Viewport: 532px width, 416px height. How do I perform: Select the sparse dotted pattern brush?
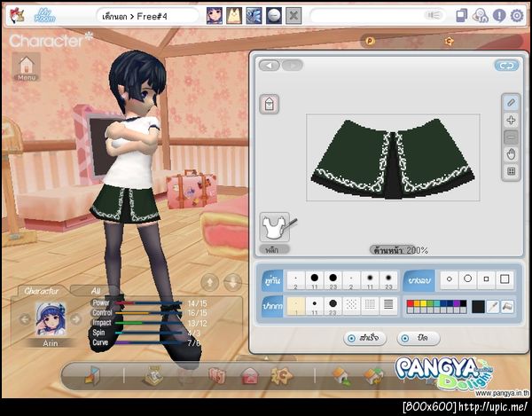pos(351,306)
